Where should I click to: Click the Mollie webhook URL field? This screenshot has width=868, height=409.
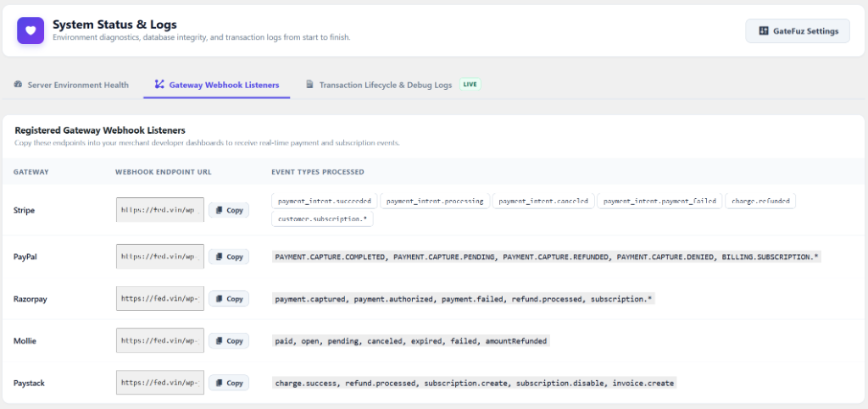point(160,340)
